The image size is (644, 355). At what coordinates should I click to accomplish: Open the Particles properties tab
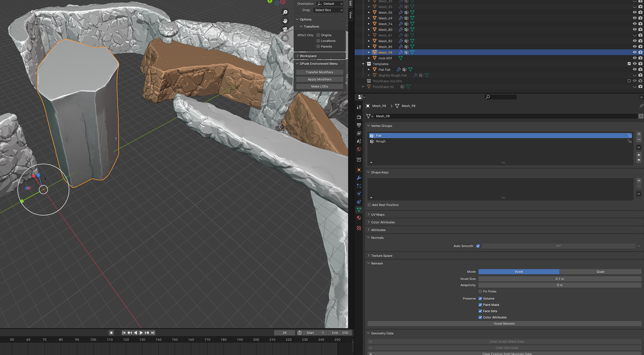point(359,186)
